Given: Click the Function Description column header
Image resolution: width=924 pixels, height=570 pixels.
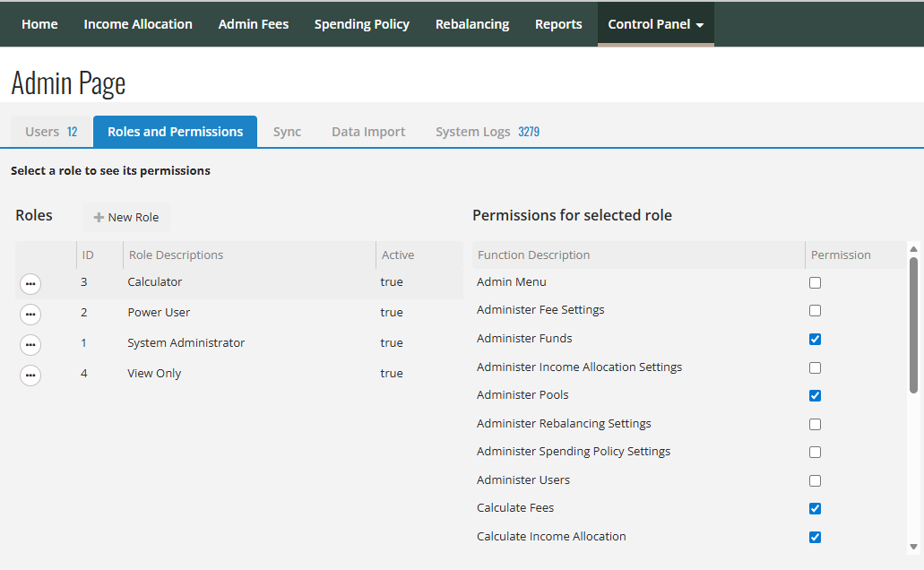Looking at the screenshot, I should coord(638,255).
